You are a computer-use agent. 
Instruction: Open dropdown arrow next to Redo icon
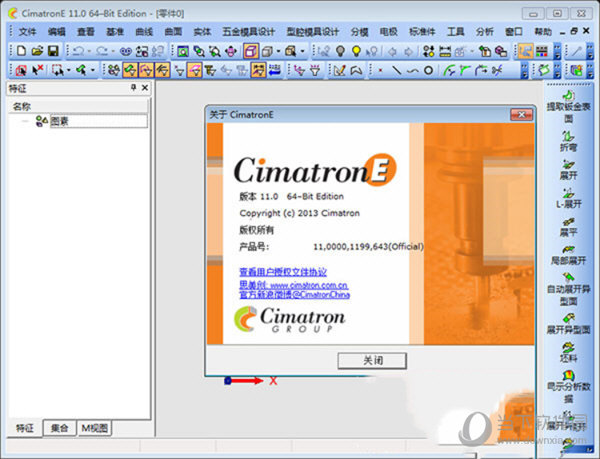(x=113, y=51)
